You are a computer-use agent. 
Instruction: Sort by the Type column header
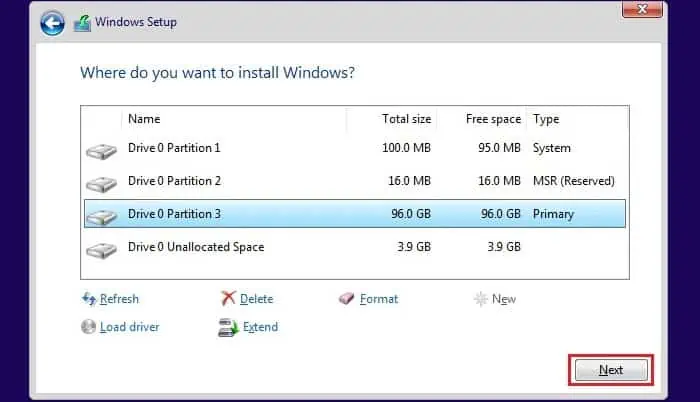[546, 119]
